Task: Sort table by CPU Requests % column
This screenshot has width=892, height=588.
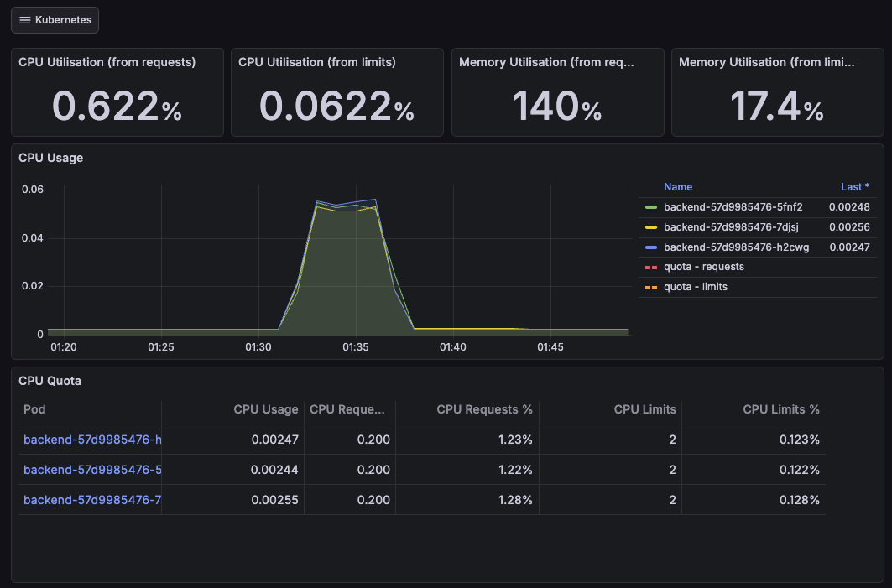Action: (484, 409)
